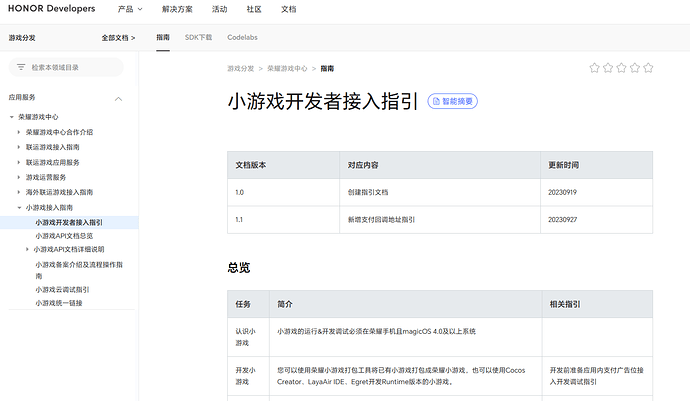The image size is (690, 401).
Task: Open the 产品 dropdown menu
Action: click(130, 9)
